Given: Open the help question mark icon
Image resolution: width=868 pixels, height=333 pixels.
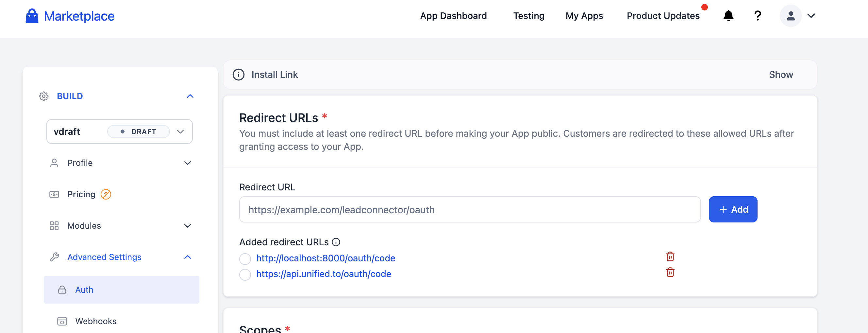Looking at the screenshot, I should 758,16.
